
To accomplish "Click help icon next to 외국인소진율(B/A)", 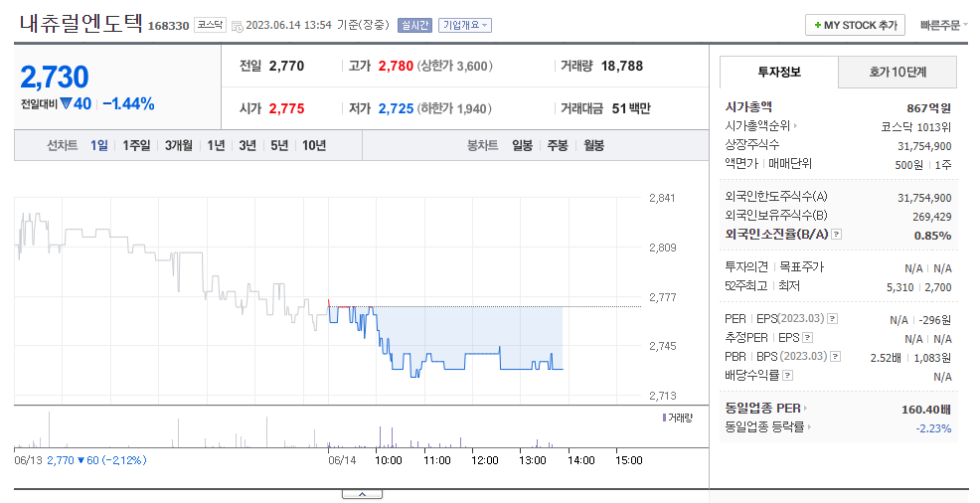I will [836, 235].
